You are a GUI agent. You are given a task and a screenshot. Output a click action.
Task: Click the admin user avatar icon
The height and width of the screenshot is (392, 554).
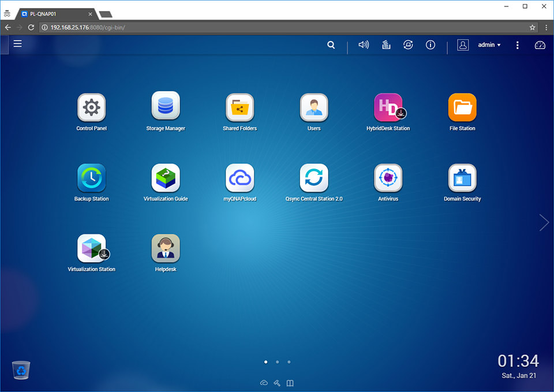click(463, 45)
